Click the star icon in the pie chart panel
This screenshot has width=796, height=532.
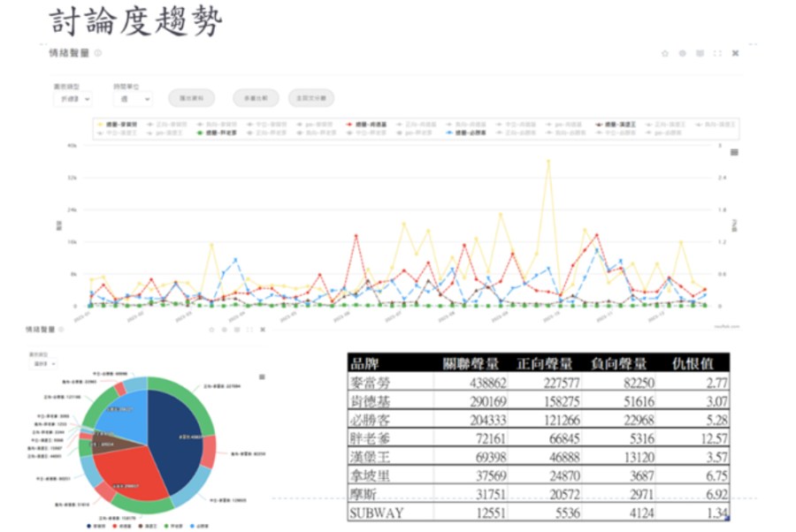click(x=211, y=330)
